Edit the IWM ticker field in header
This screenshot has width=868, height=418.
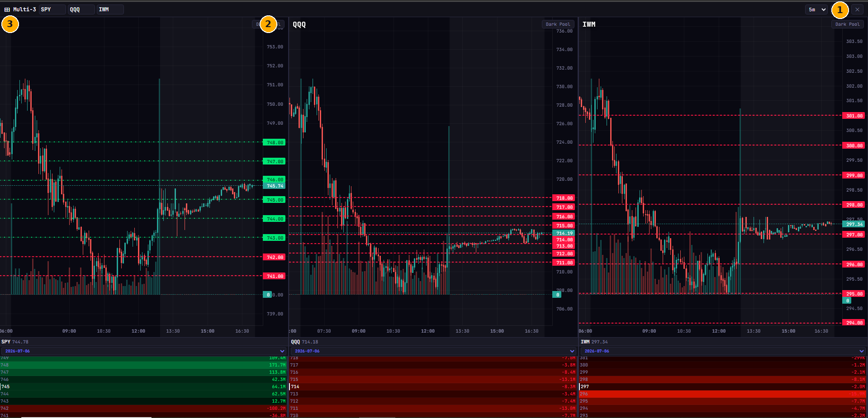[110, 9]
